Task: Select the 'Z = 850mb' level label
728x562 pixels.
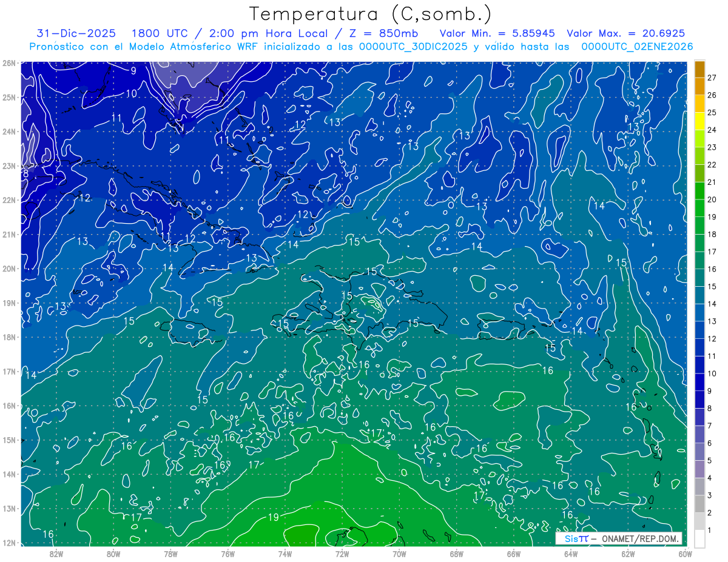Action: pyautogui.click(x=380, y=33)
